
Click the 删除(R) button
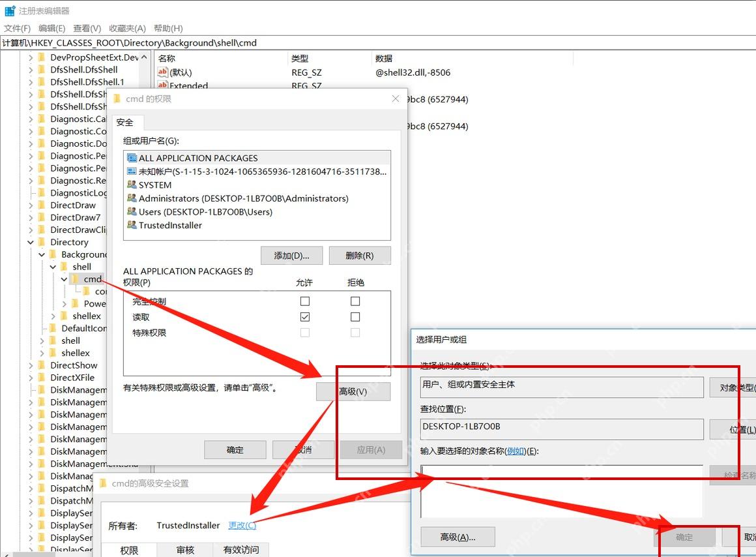[x=360, y=255]
